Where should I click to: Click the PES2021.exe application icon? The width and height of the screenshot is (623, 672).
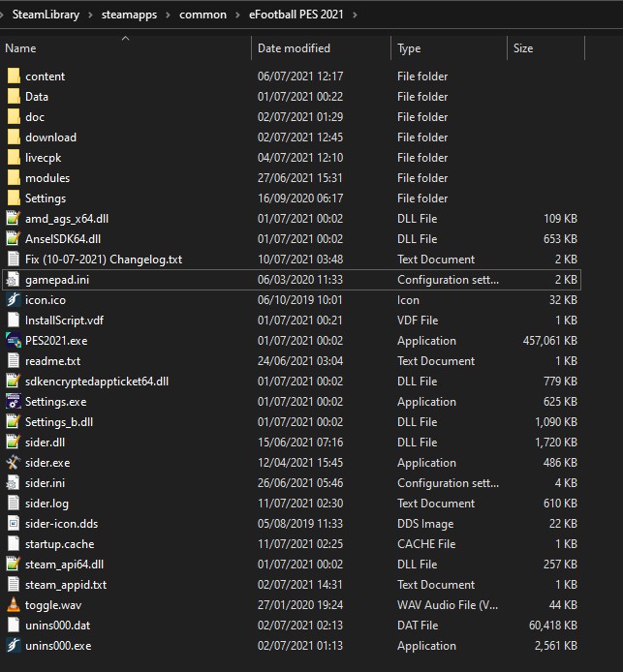pos(14,341)
